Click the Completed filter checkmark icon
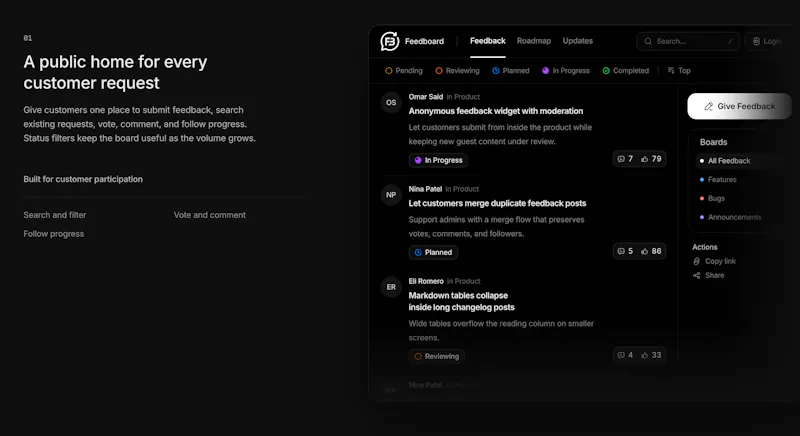The width and height of the screenshot is (800, 436). [606, 70]
